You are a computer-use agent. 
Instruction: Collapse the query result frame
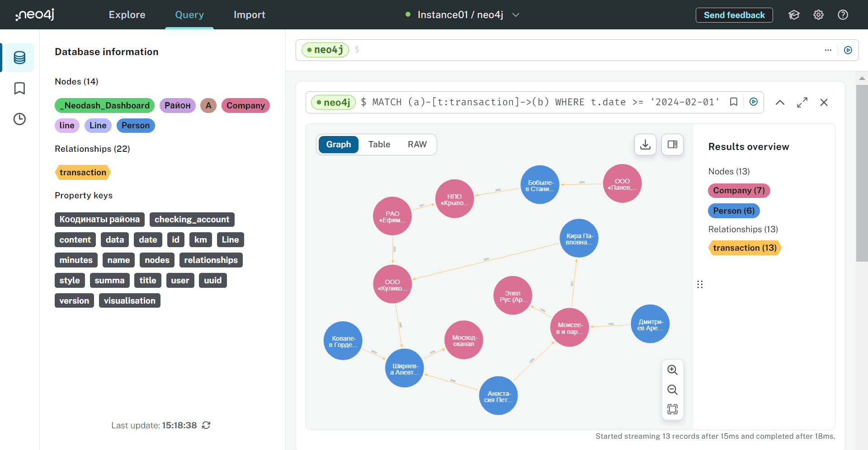[x=780, y=103]
